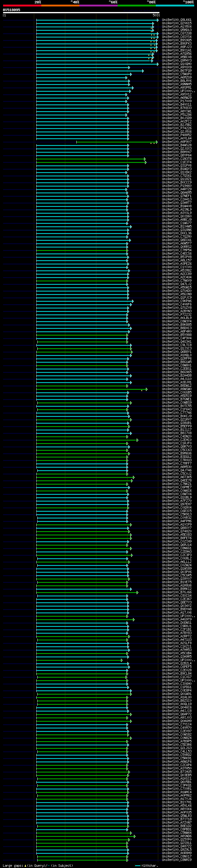Viewport: 197px width, 868px height.
Task: Click label UniRef100_C1N3T8
Action: click(177, 159)
